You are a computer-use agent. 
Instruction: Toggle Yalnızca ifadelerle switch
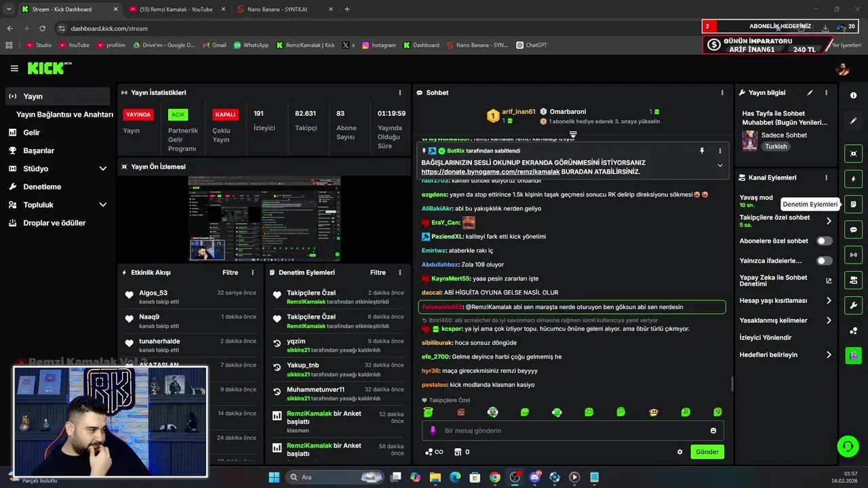point(825,260)
